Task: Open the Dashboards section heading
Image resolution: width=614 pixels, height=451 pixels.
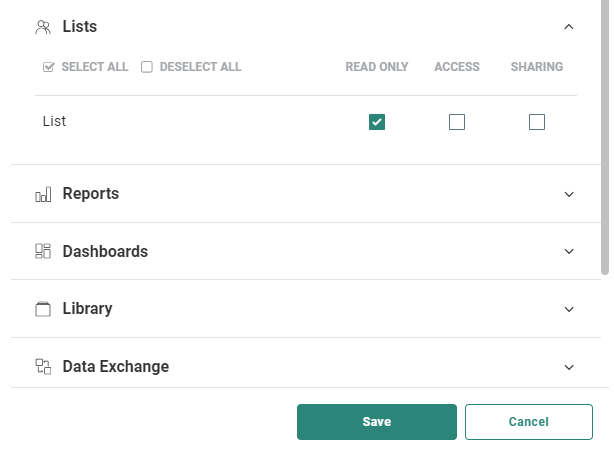Action: click(x=105, y=251)
